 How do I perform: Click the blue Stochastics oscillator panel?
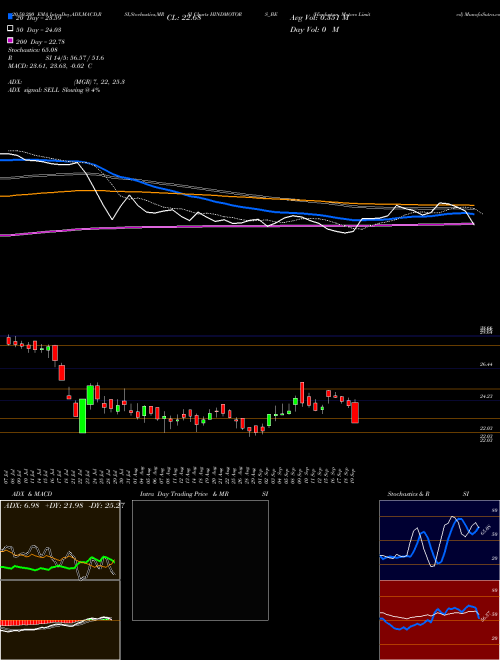(439, 540)
